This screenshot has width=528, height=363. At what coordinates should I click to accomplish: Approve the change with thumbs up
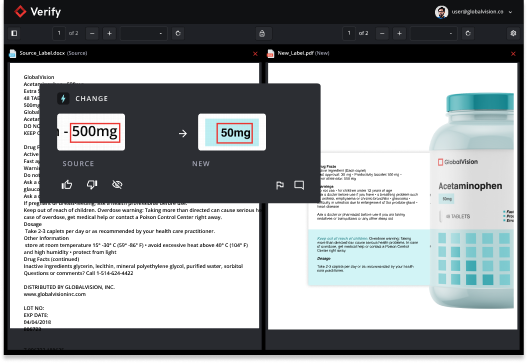[67, 185]
